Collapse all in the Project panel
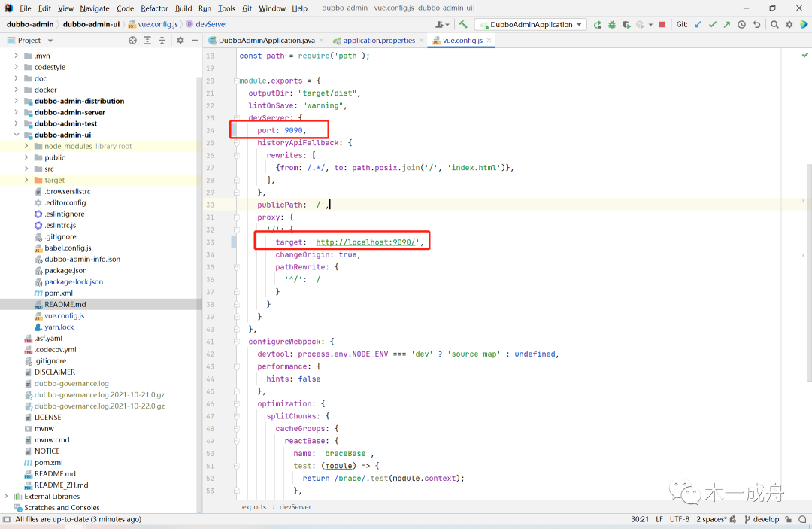Screen dimensions: 812x529 [162, 41]
